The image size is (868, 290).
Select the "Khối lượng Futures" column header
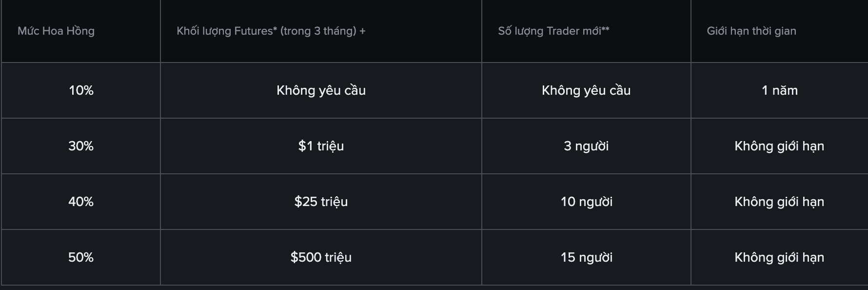(271, 31)
